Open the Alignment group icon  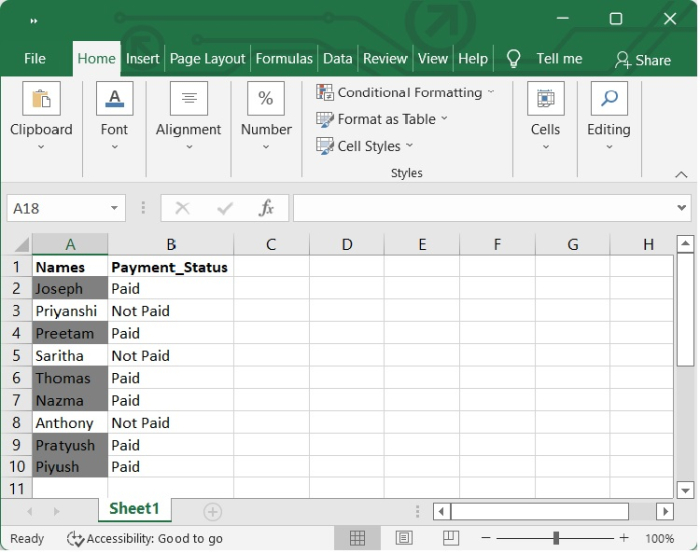tap(188, 98)
